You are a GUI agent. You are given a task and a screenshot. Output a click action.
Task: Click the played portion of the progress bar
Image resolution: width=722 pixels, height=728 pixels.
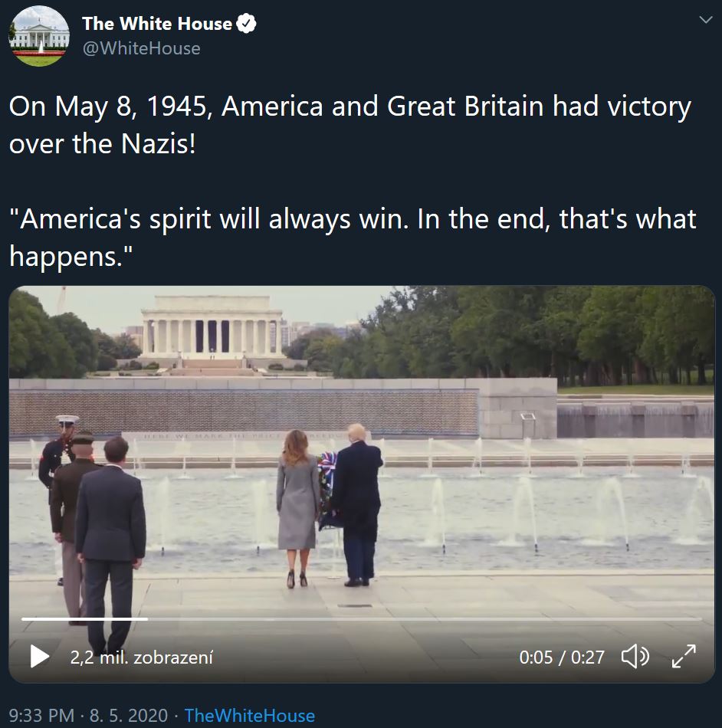coord(84,618)
